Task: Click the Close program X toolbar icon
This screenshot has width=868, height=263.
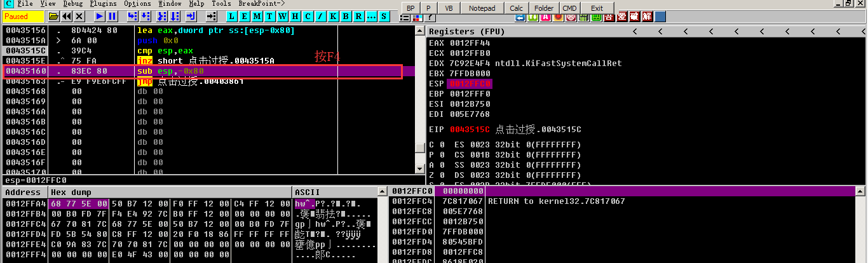Action: pos(79,16)
